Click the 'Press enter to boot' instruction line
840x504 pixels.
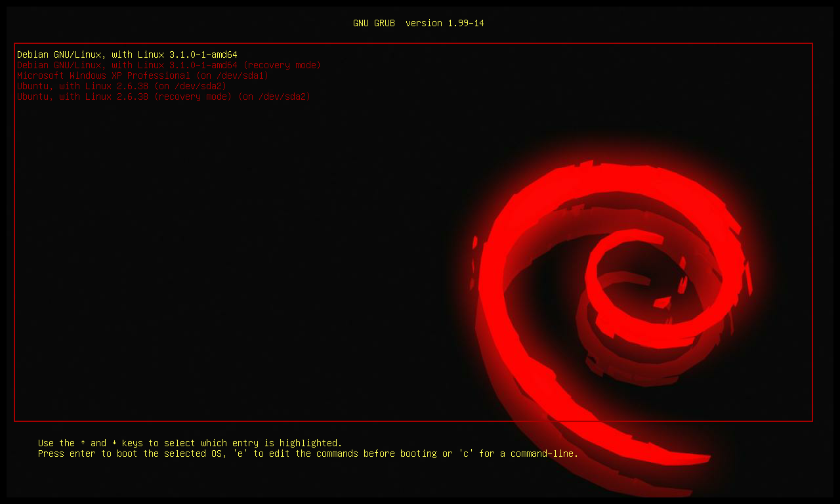point(308,453)
